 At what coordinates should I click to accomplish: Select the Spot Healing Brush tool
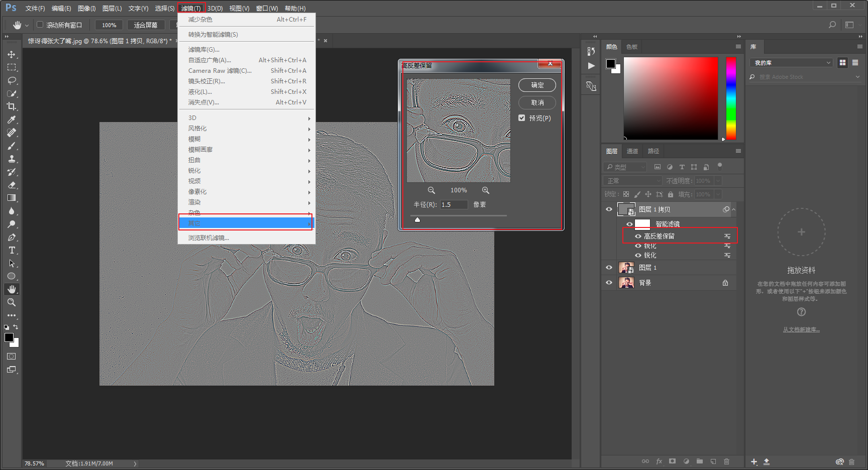[x=11, y=133]
